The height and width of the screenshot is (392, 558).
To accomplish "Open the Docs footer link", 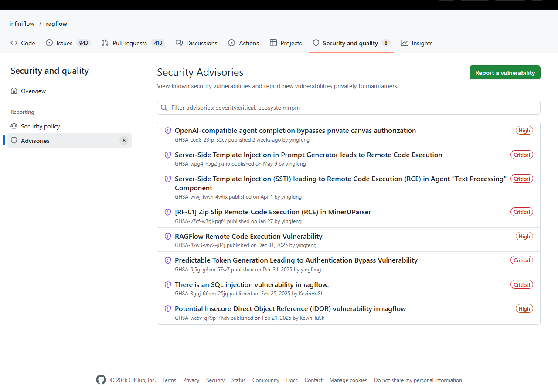I will coord(292,380).
